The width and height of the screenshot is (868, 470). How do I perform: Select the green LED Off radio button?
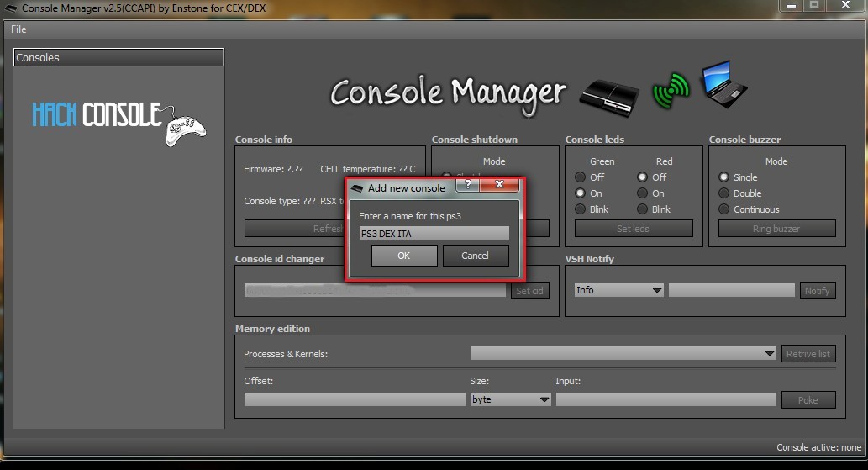[x=580, y=177]
